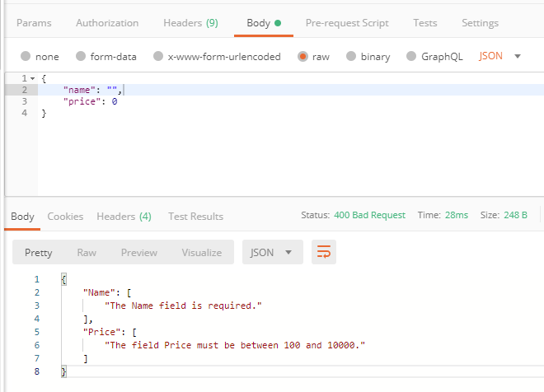
Task: Open the response JSON format dropdown
Action: pos(272,252)
